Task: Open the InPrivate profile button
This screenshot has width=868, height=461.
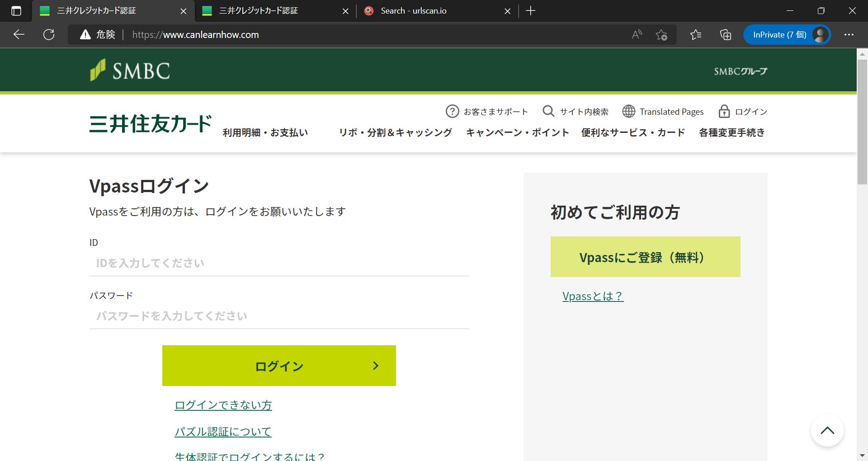Action: point(787,34)
